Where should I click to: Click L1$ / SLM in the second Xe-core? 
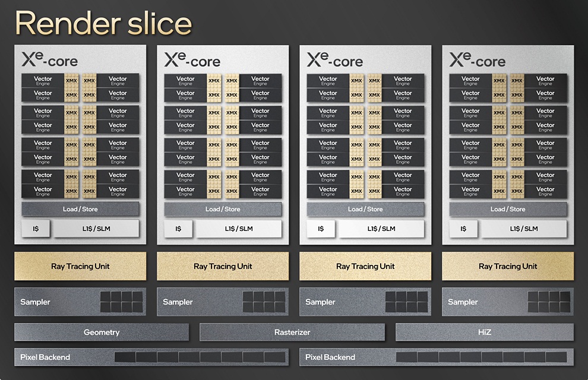click(239, 229)
